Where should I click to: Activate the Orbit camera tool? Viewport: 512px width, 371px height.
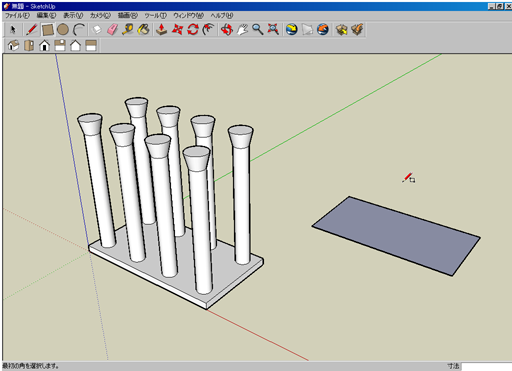coord(227,30)
